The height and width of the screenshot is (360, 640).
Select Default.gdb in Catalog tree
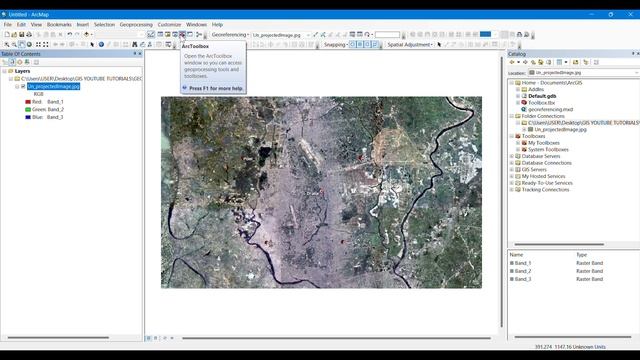[542, 96]
